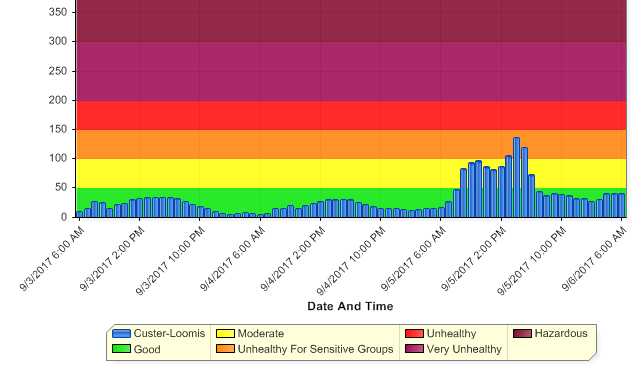Select the Good legend label
The width and height of the screenshot is (636, 370).
147,349
